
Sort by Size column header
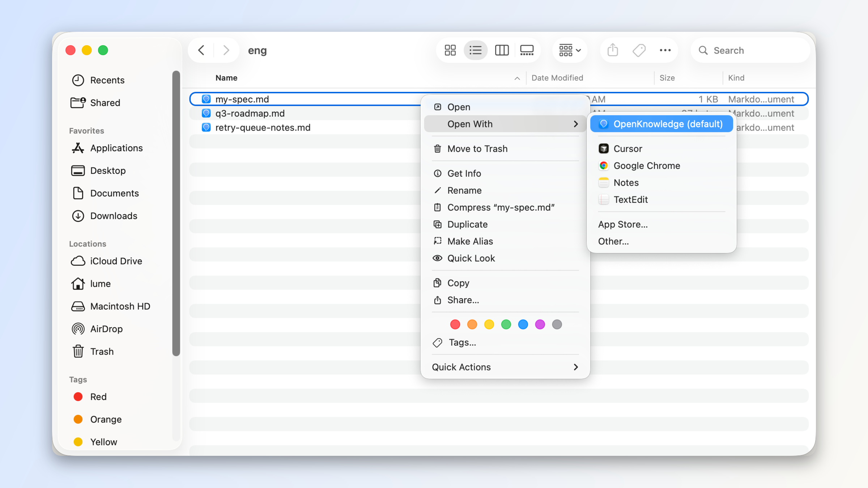point(667,78)
